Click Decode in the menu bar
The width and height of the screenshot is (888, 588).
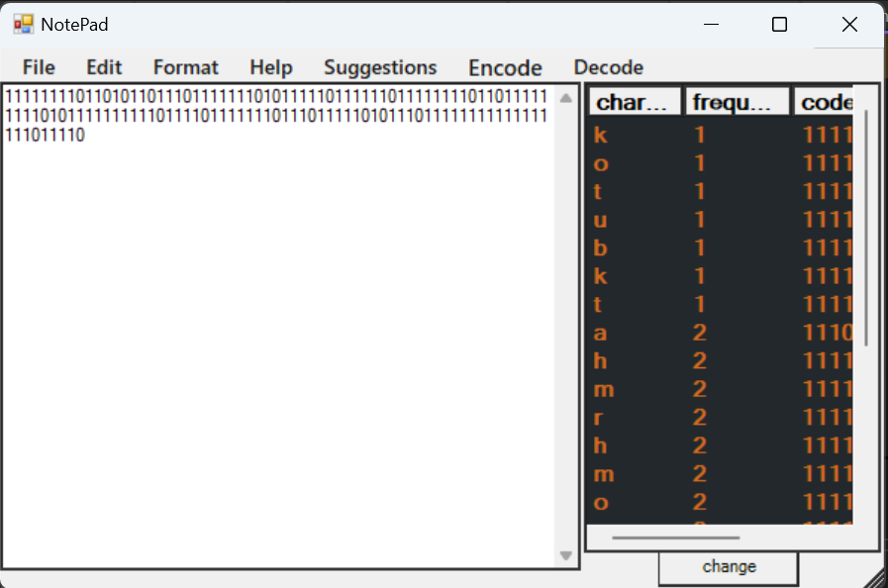click(607, 67)
